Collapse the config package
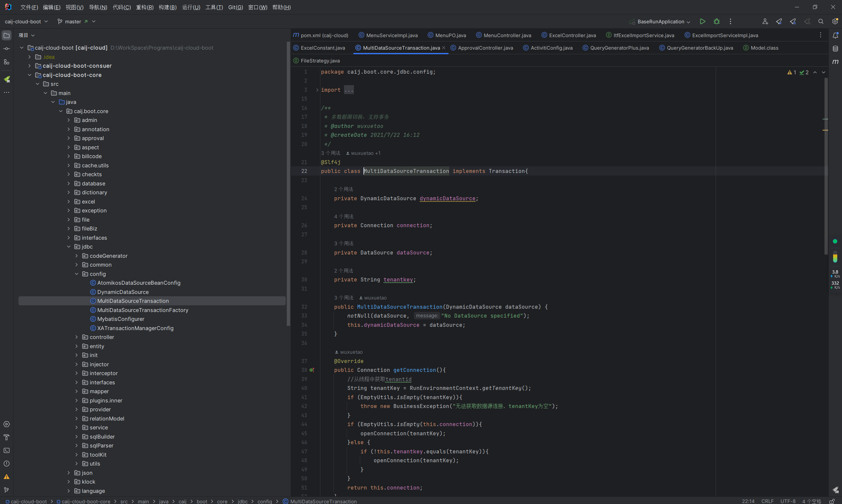The image size is (842, 504). [x=76, y=274]
